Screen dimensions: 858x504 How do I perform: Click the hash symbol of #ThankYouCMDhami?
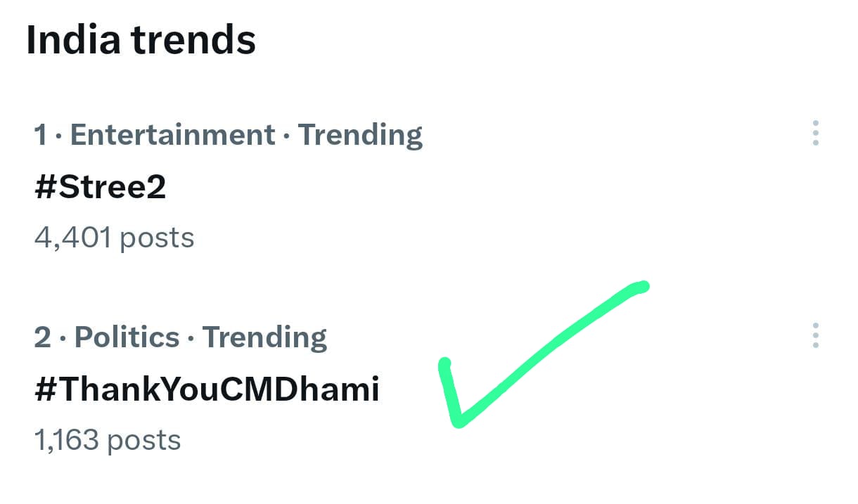45,389
